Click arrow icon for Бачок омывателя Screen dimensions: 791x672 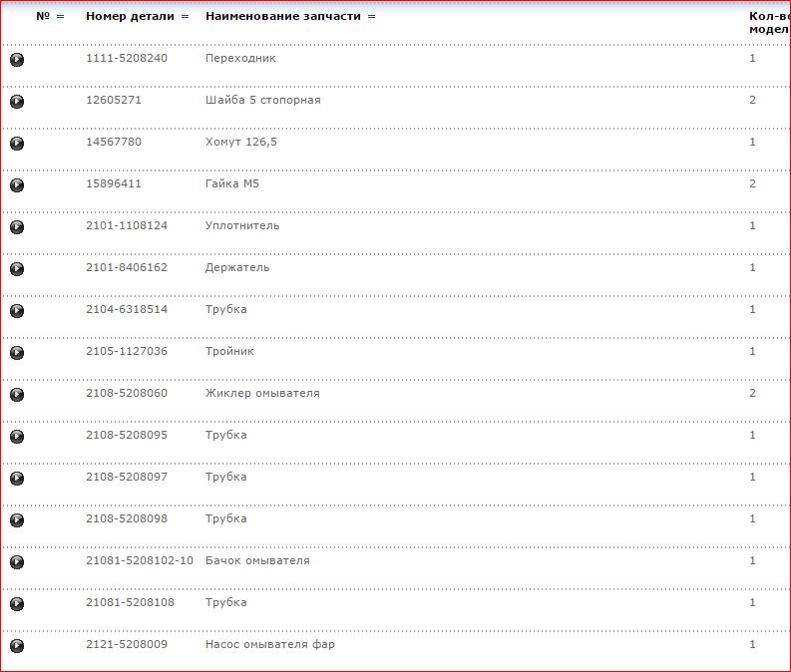coord(17,562)
